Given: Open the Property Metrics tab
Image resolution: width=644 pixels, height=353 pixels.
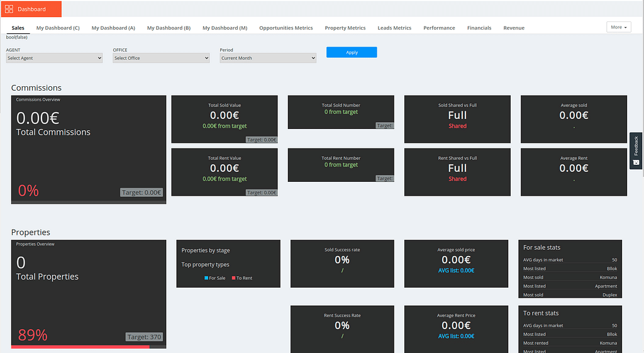Looking at the screenshot, I should click(x=345, y=28).
